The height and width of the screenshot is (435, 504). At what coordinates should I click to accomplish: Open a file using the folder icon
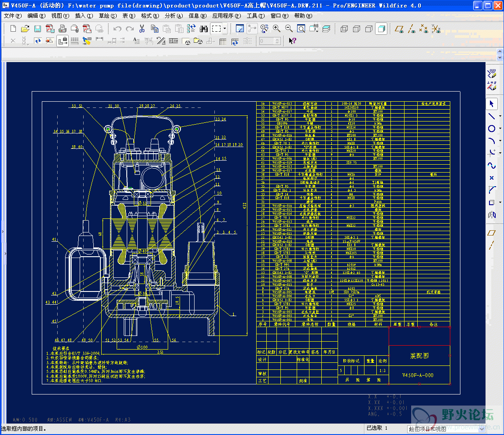(25, 29)
